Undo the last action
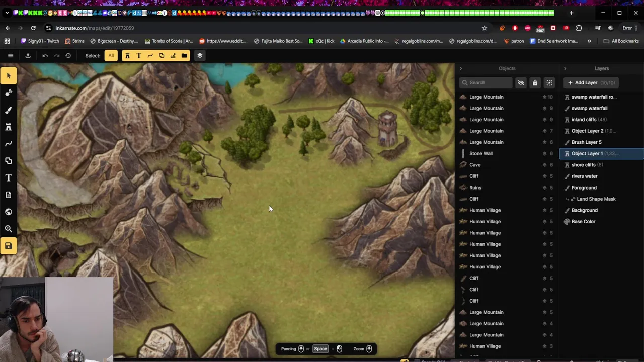Viewport: 644px width, 362px height. 45,56
